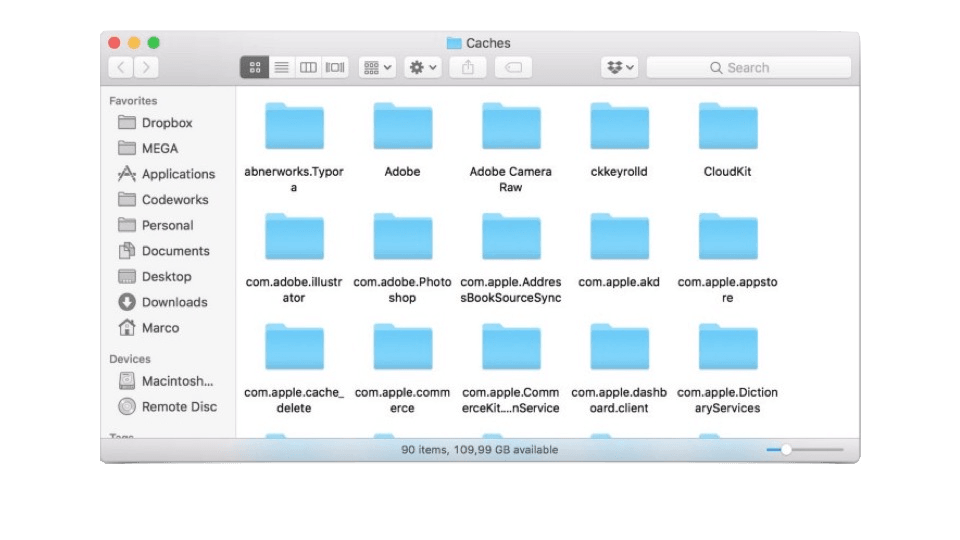The width and height of the screenshot is (960, 540).
Task: Switch to icon view mode
Action: click(x=255, y=68)
